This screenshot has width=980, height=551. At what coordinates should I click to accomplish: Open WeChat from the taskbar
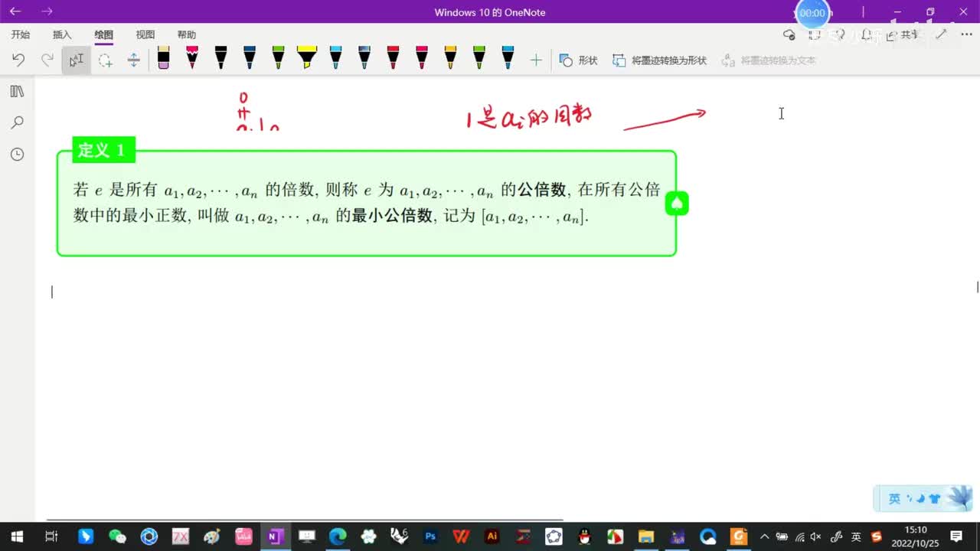point(116,536)
